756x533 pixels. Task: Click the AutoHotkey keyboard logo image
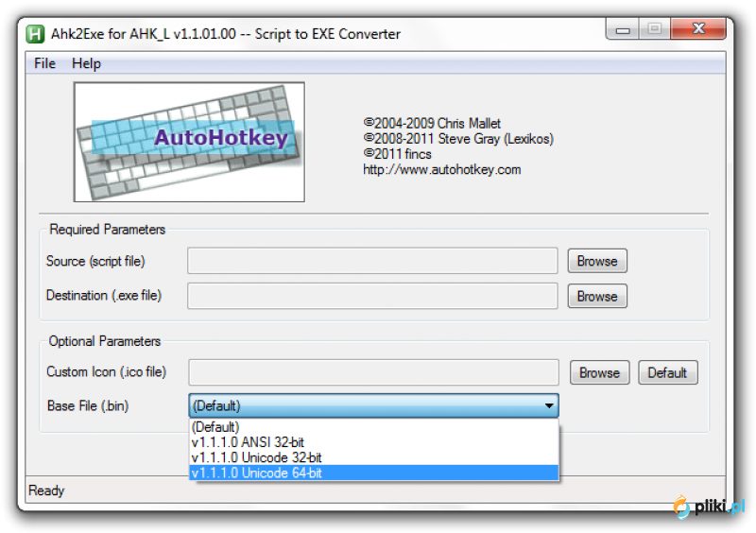(189, 142)
